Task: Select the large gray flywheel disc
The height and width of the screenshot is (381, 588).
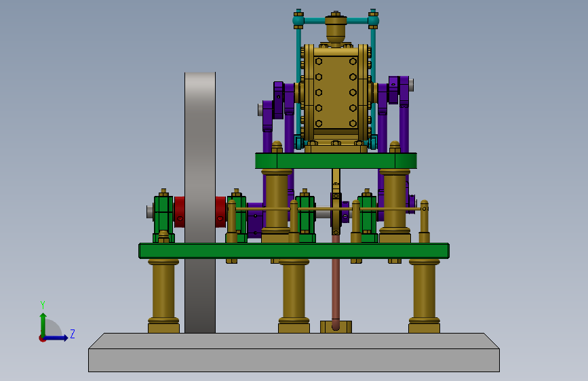Action: [x=200, y=203]
